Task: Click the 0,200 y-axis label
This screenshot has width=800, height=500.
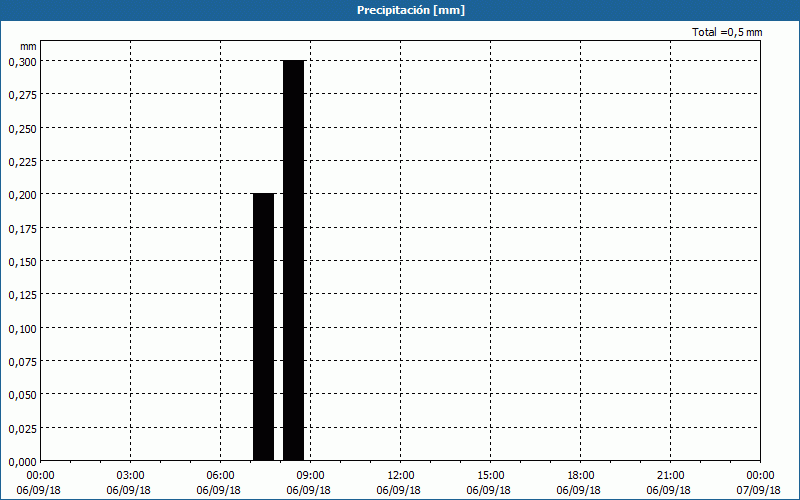Action: point(22,195)
